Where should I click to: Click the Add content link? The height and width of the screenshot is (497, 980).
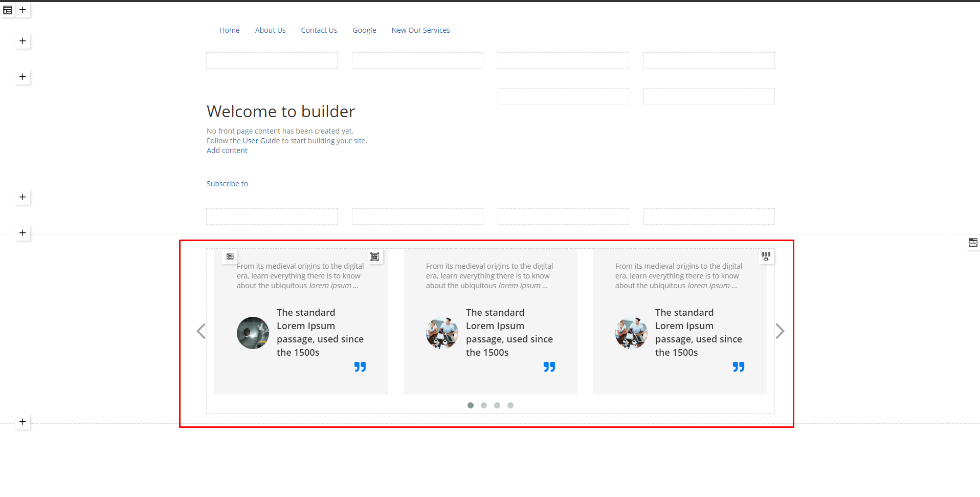(227, 150)
